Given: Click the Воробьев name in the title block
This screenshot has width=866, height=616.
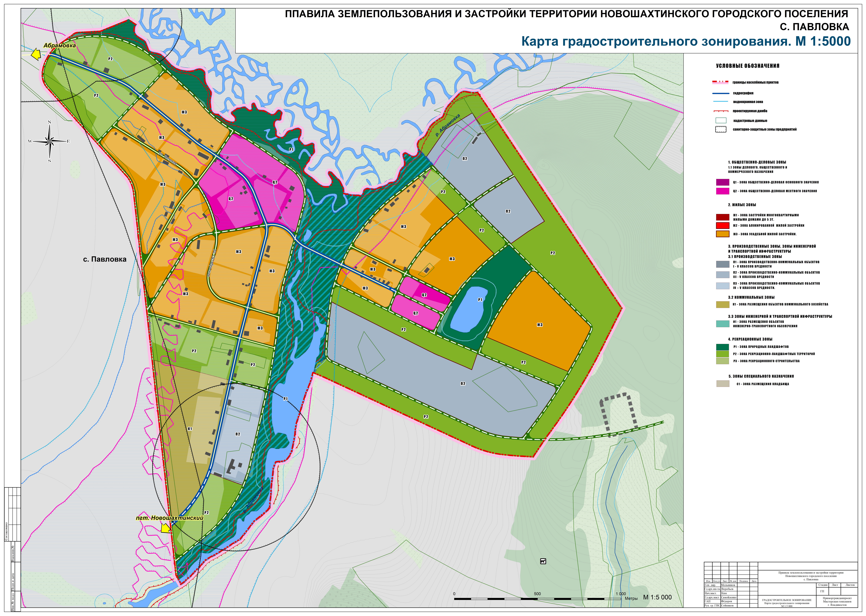Looking at the screenshot, I should click(727, 589).
